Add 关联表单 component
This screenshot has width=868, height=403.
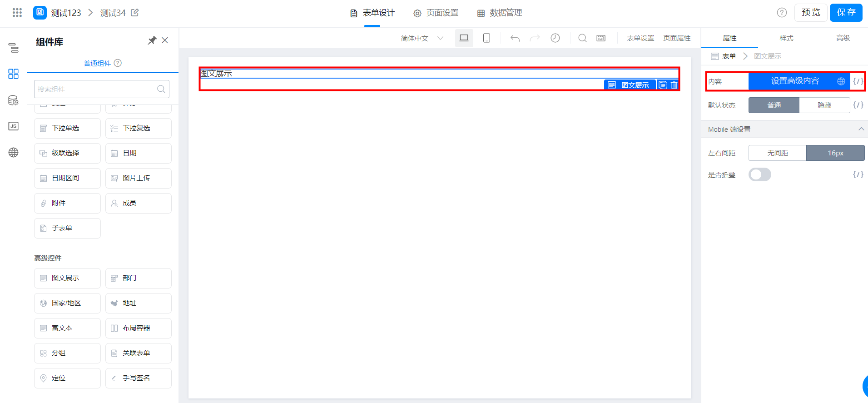click(x=139, y=353)
